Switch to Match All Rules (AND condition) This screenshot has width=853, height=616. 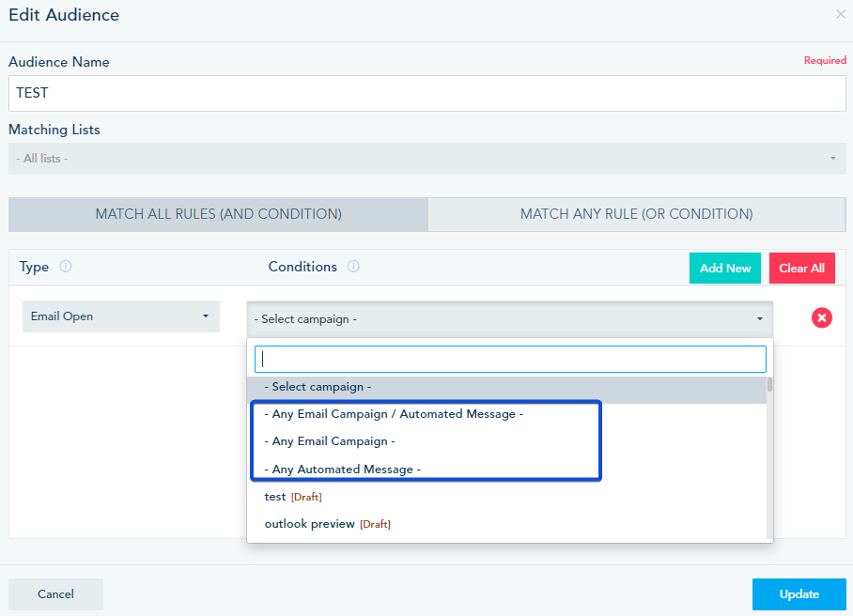coord(218,214)
